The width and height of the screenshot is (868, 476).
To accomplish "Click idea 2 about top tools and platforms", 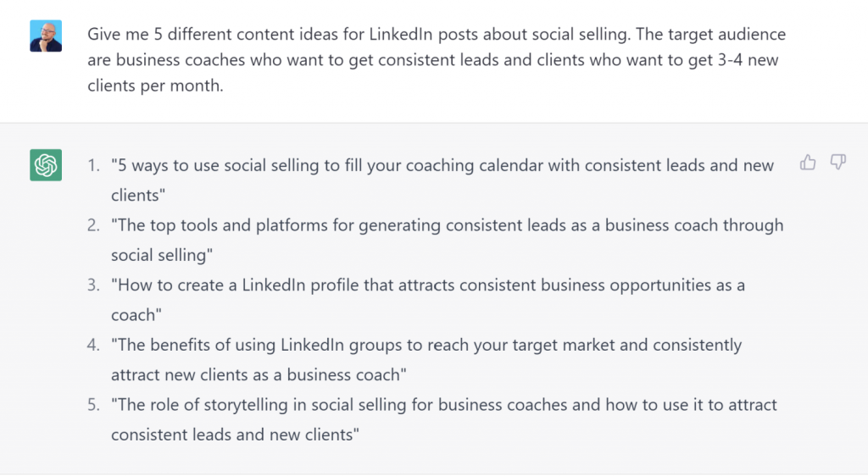I will [447, 240].
